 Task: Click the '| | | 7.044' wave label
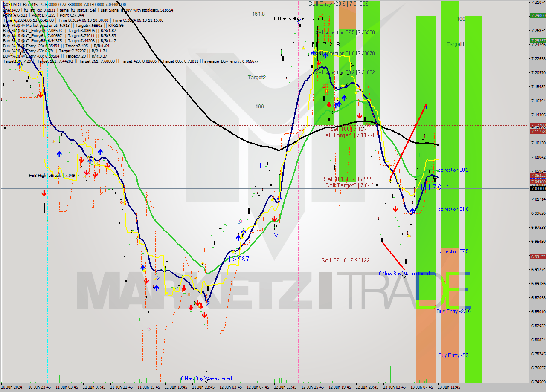435,187
